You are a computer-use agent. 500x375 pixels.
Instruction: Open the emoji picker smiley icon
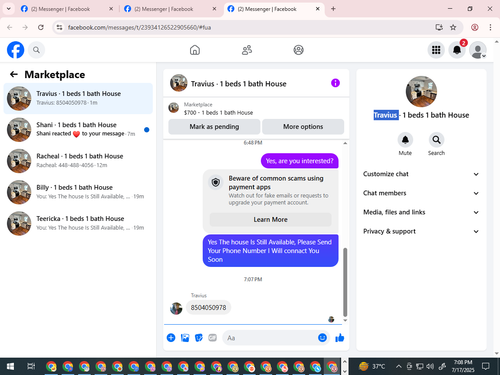pyautogui.click(x=322, y=338)
